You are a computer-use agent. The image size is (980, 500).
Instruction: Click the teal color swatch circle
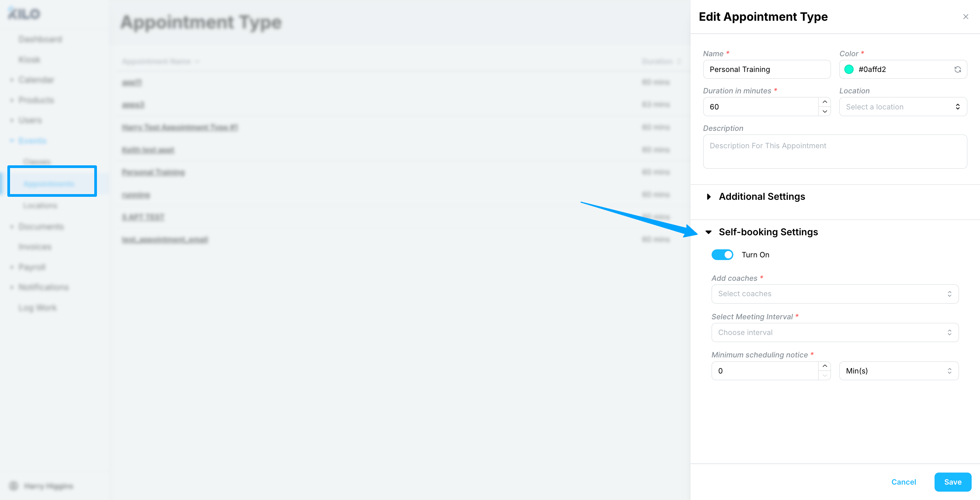848,69
